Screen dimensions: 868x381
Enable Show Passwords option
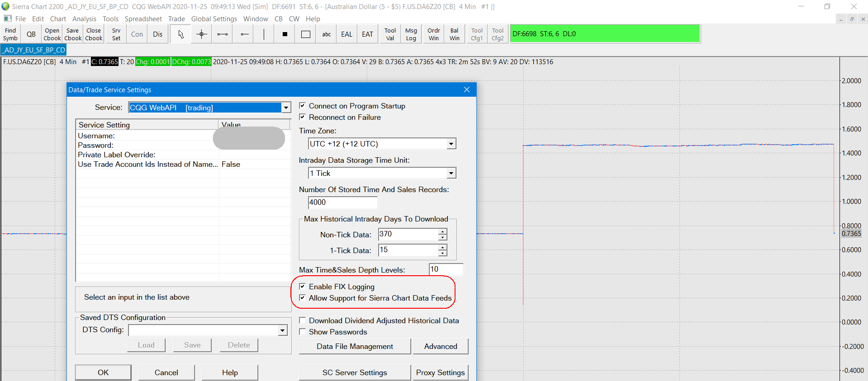[x=303, y=332]
